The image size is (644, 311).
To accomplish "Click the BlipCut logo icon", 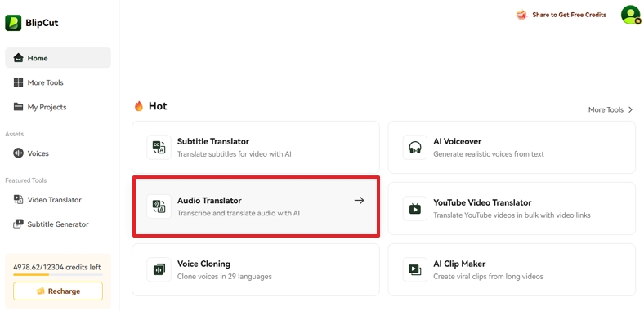I will point(13,23).
